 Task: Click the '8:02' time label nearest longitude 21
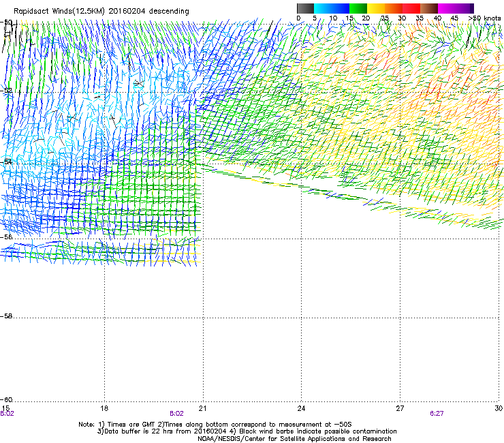coord(177,414)
